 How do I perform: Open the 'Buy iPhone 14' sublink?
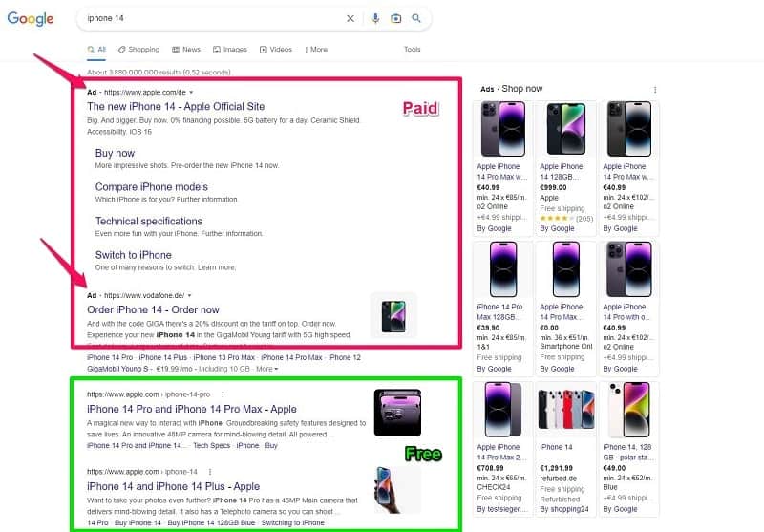coord(138,522)
